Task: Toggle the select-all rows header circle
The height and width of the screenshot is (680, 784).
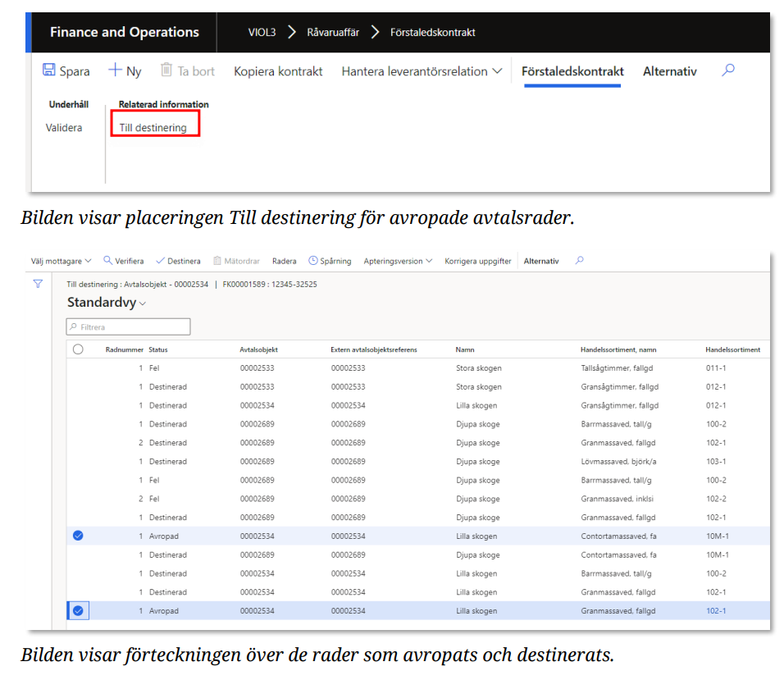Action: pyautogui.click(x=78, y=349)
